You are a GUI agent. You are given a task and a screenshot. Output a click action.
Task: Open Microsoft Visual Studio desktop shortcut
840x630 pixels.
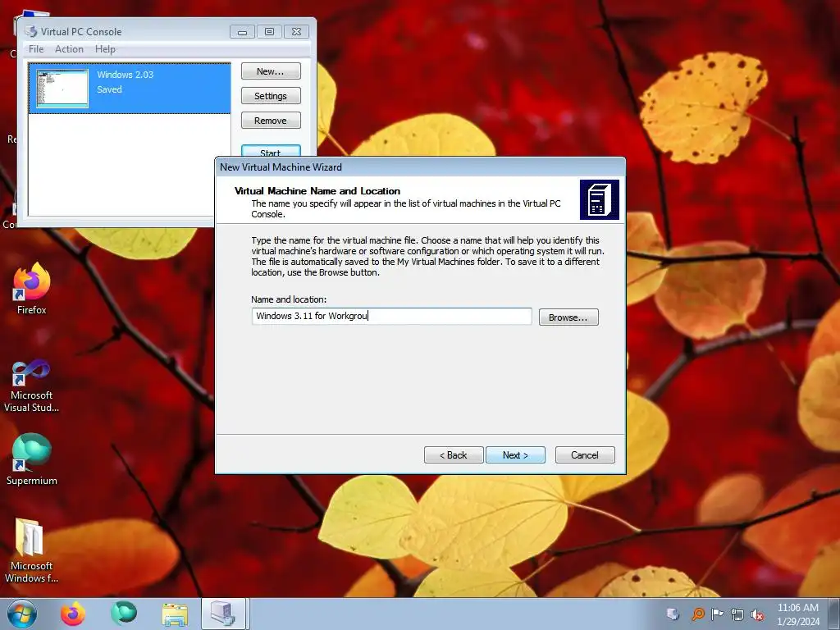coord(32,386)
